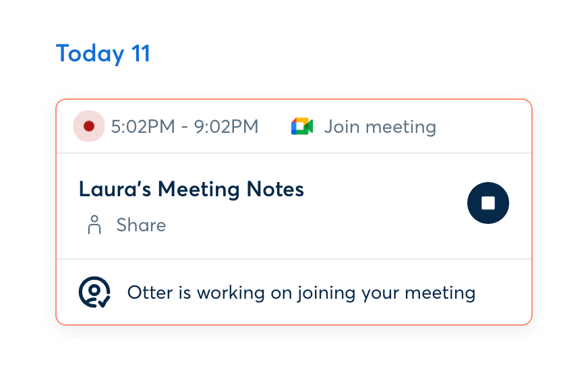The image size is (588, 381).
Task: Click the Today 11 date heading
Action: tap(102, 53)
